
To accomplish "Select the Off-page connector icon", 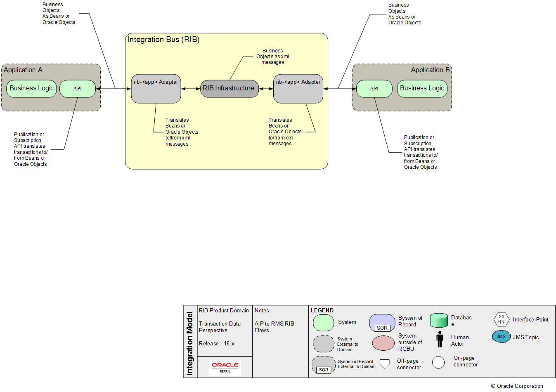I will pyautogui.click(x=385, y=363).
